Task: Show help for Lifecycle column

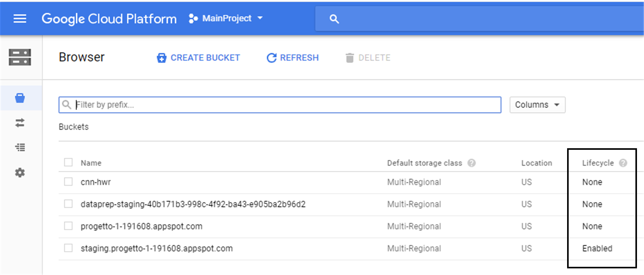Action: pos(623,163)
